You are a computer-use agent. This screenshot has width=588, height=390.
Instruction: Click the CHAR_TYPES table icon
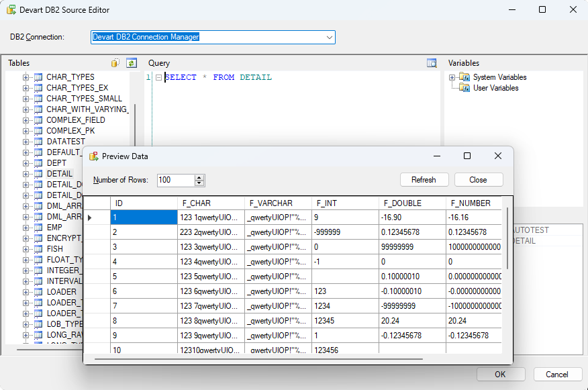[x=38, y=77]
